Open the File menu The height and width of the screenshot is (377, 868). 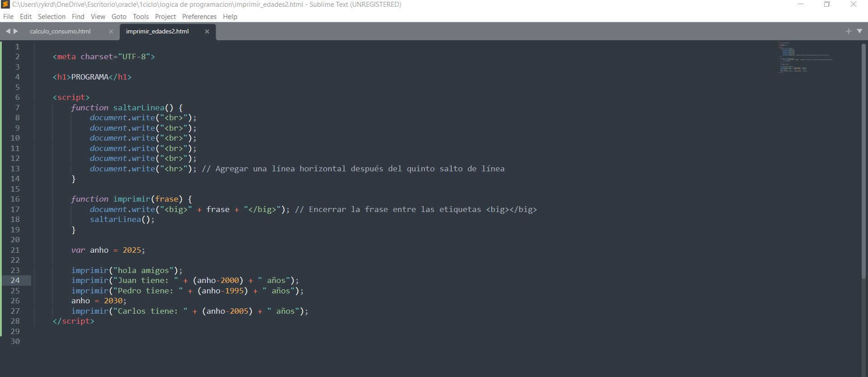(8, 17)
